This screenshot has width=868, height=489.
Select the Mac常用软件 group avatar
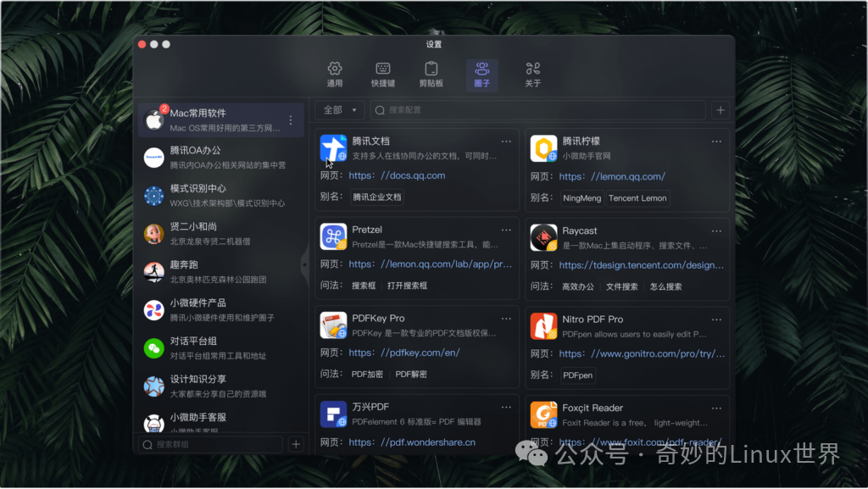tap(154, 120)
